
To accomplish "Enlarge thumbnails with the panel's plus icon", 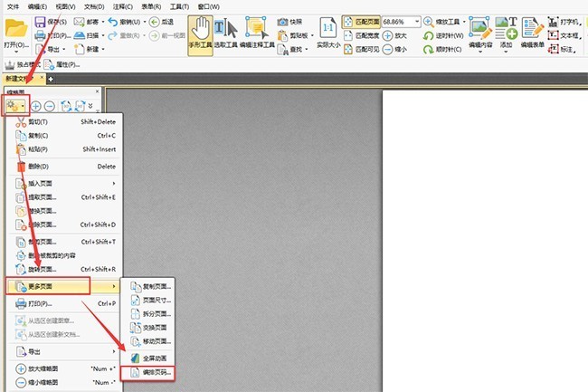I will (x=35, y=106).
